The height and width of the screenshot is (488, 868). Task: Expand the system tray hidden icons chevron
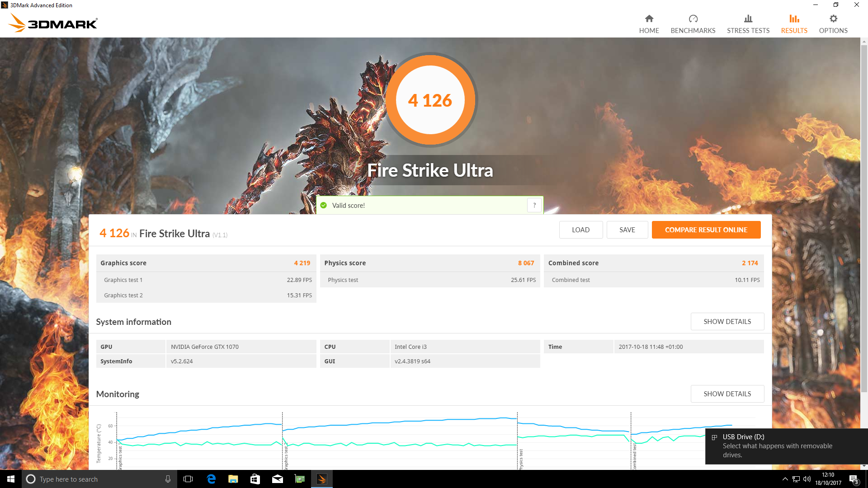(x=785, y=479)
